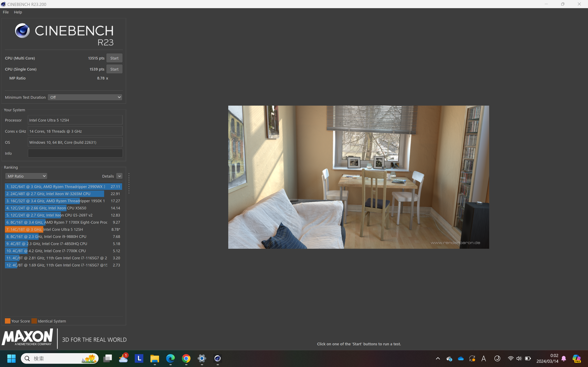Click the Cinebench icon in taskbar

217,358
